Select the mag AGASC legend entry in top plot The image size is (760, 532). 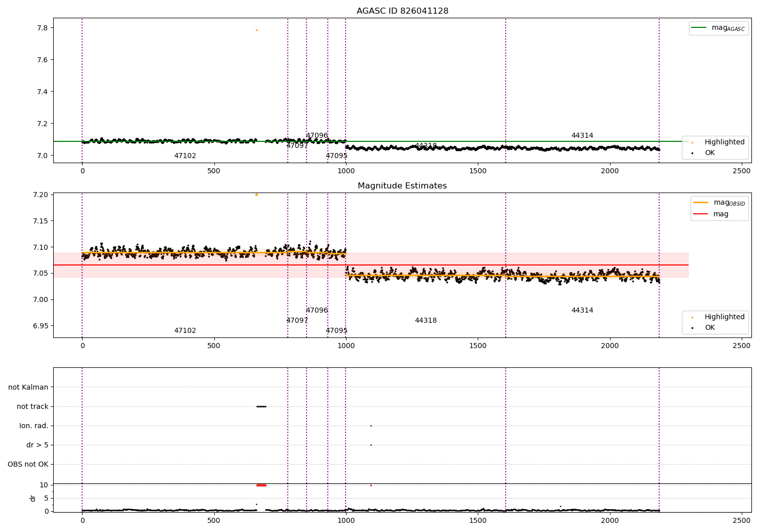(718, 28)
